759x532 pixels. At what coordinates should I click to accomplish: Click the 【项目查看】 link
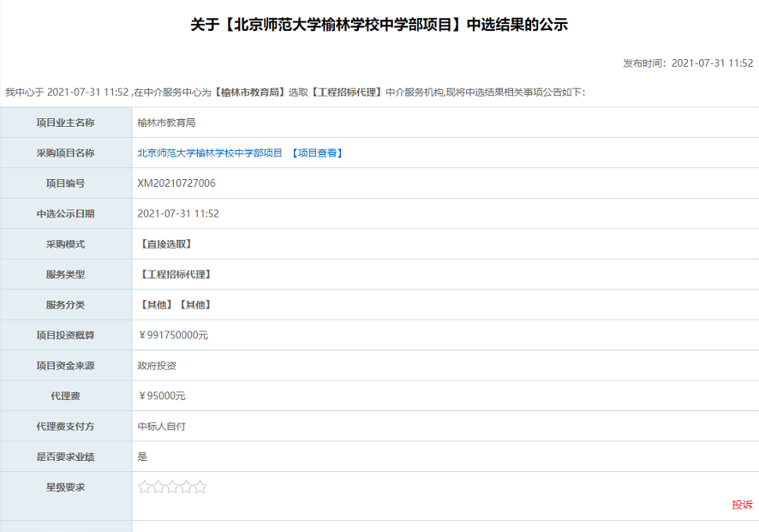click(317, 153)
